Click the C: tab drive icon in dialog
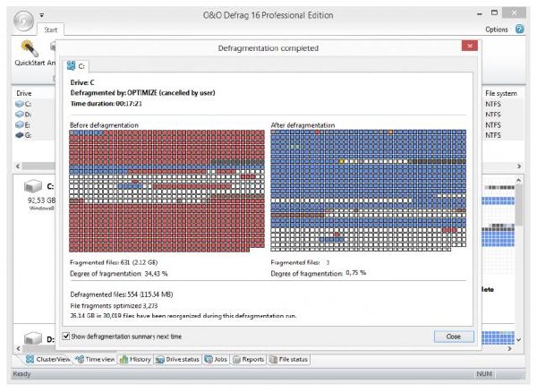The height and width of the screenshot is (392, 537). point(71,65)
